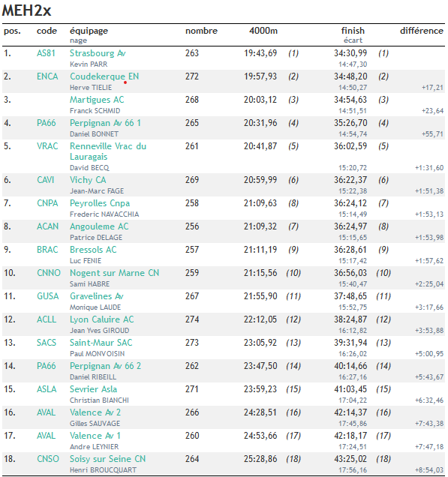Click the Gravelines Av team link
The width and height of the screenshot is (448, 477).
click(97, 296)
